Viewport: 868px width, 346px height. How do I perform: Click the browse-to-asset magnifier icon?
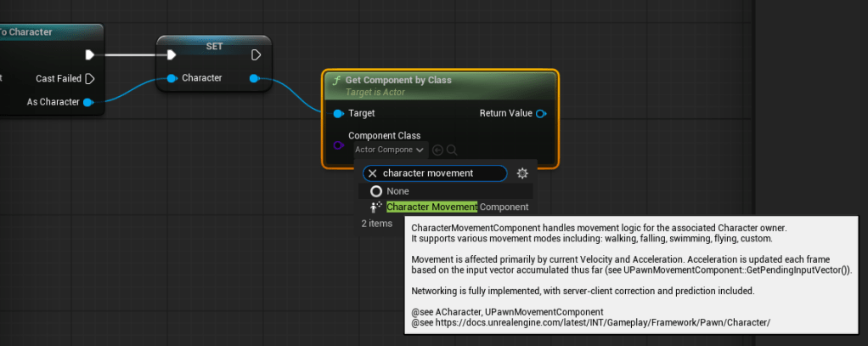click(x=452, y=150)
